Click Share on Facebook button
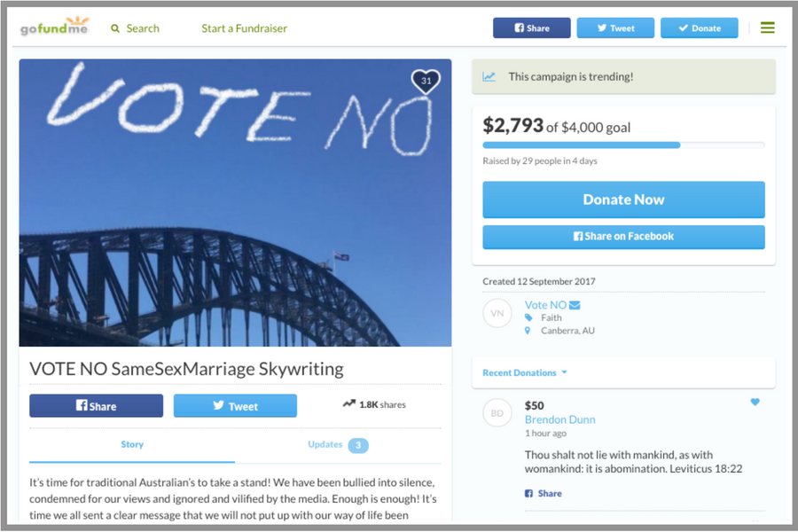The height and width of the screenshot is (532, 798). [623, 237]
